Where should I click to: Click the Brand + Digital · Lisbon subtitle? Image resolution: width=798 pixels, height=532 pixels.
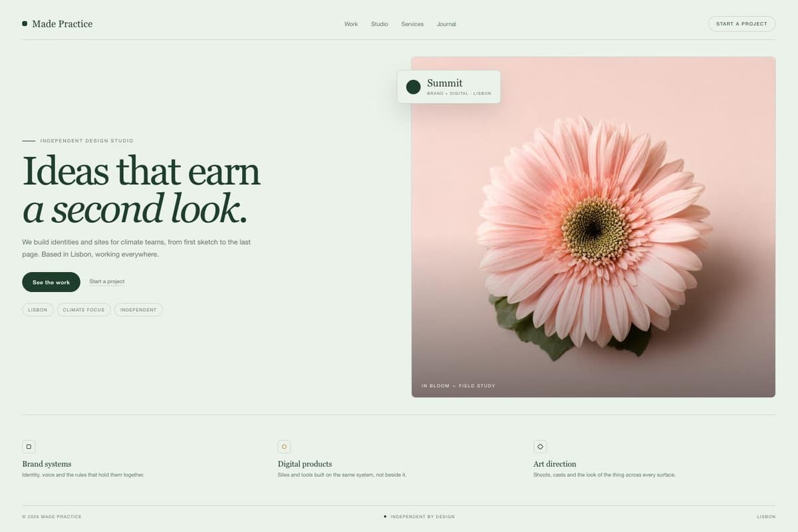click(x=459, y=94)
